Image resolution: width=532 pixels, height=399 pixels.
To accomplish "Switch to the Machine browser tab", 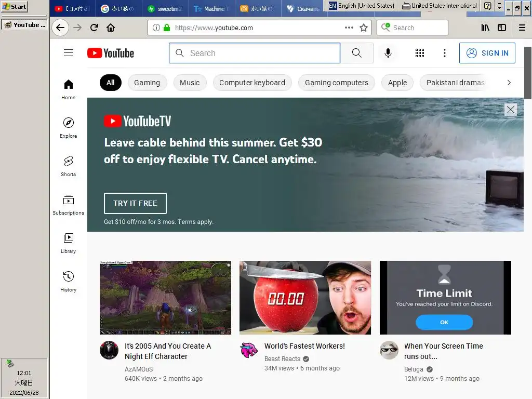I will (211, 8).
